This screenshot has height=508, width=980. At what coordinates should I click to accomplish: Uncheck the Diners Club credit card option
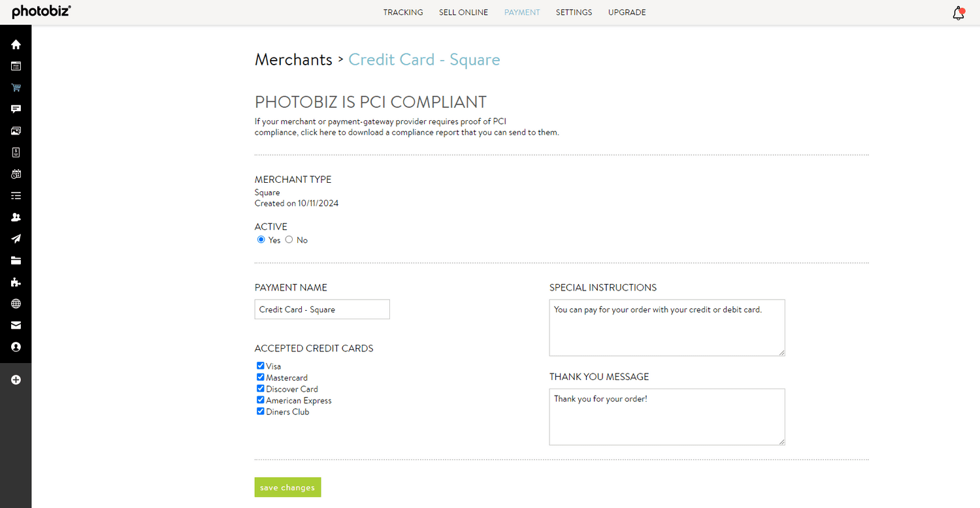point(260,411)
